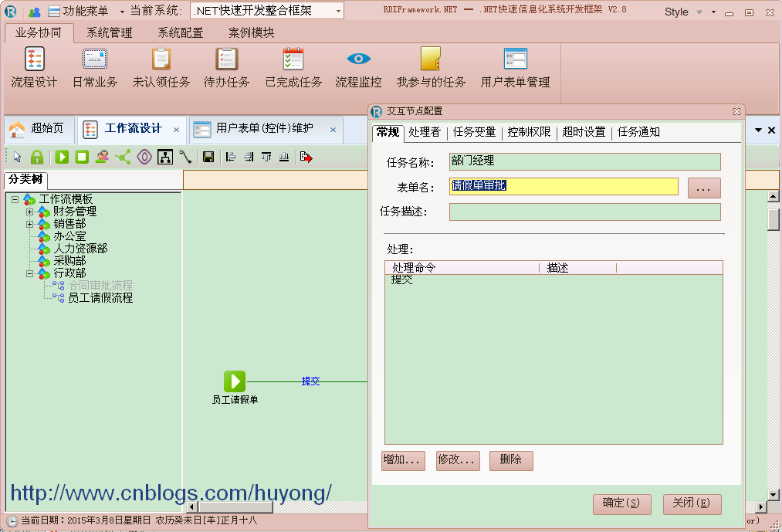Collapse the 行政部 tree node
This screenshot has height=532, width=782.
click(29, 273)
